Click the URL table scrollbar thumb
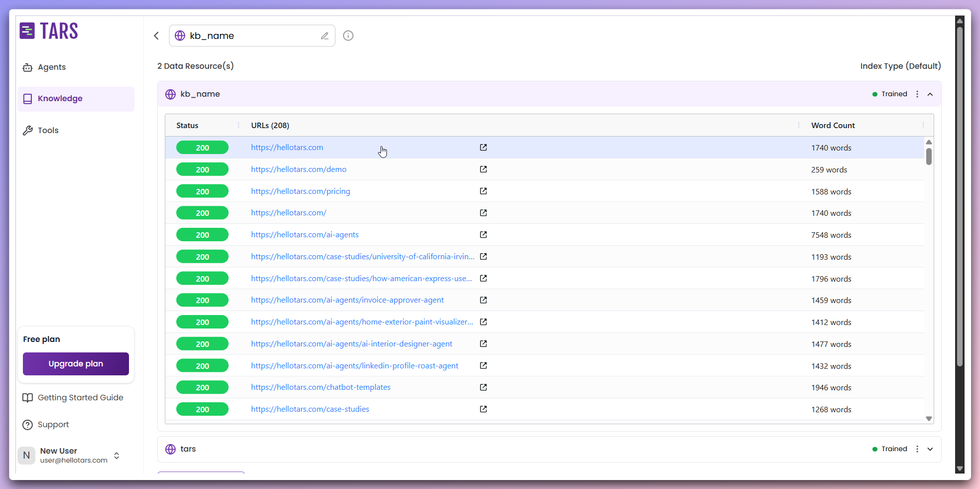 point(929,156)
